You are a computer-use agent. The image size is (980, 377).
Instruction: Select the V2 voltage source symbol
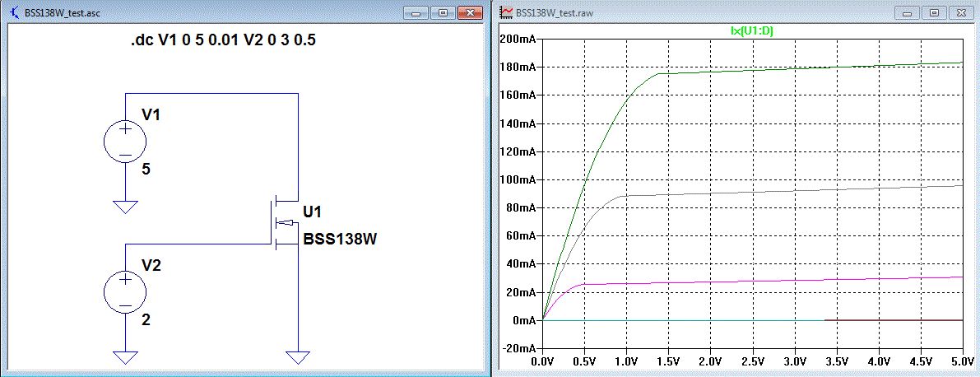[125, 292]
